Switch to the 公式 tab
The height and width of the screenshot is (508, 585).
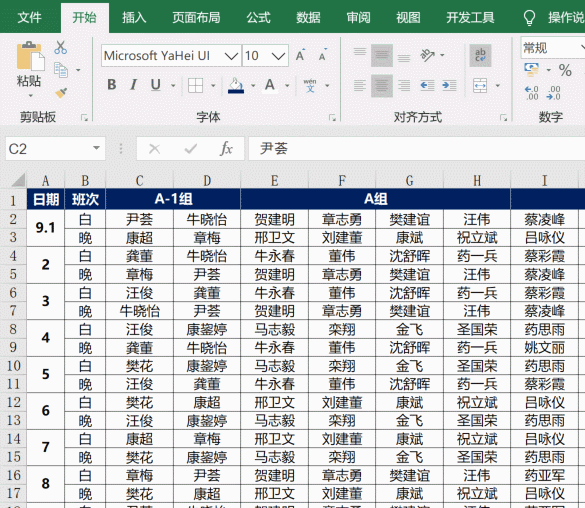point(258,18)
